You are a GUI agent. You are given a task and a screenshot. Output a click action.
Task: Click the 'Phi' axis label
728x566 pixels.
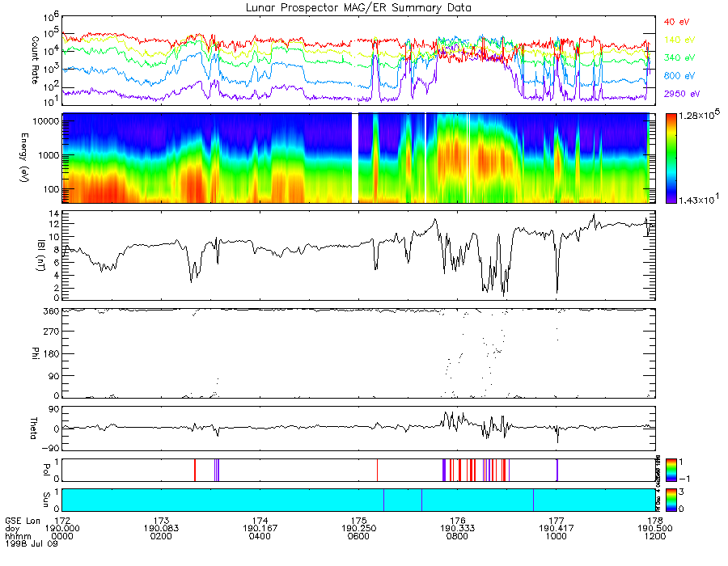click(35, 353)
